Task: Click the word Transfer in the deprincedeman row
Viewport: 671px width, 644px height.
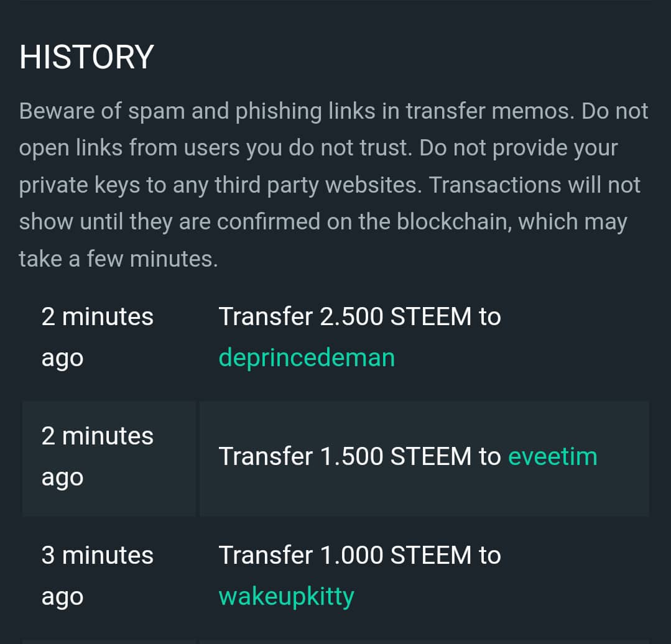Action: tap(266, 316)
